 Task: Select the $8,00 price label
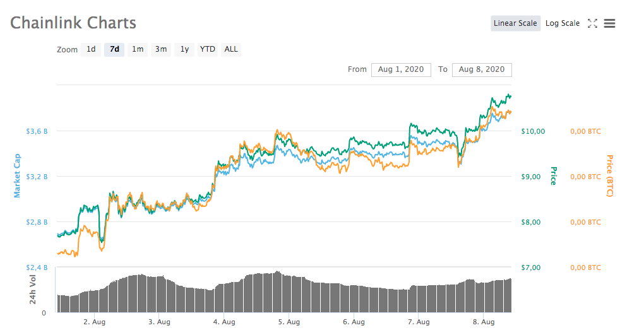[x=531, y=222]
